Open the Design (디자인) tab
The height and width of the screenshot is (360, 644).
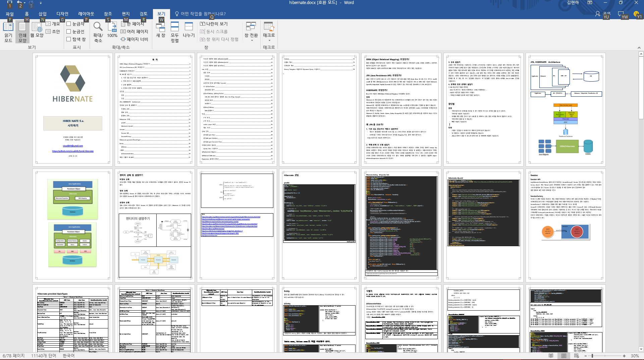point(62,14)
